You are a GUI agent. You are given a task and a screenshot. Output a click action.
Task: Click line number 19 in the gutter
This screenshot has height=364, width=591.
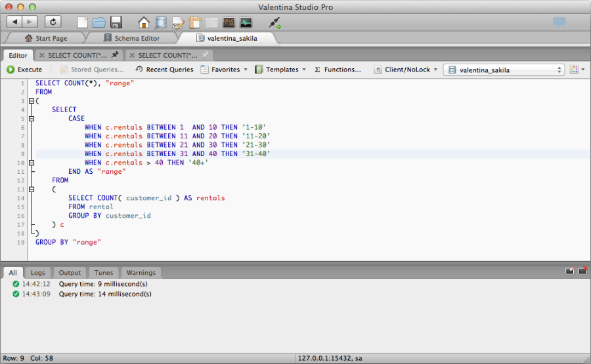[21, 243]
